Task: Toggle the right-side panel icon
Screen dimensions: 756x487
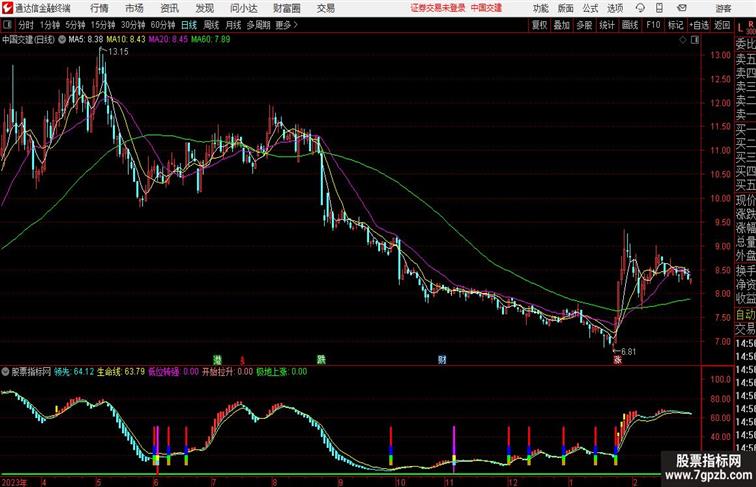Action: click(695, 40)
